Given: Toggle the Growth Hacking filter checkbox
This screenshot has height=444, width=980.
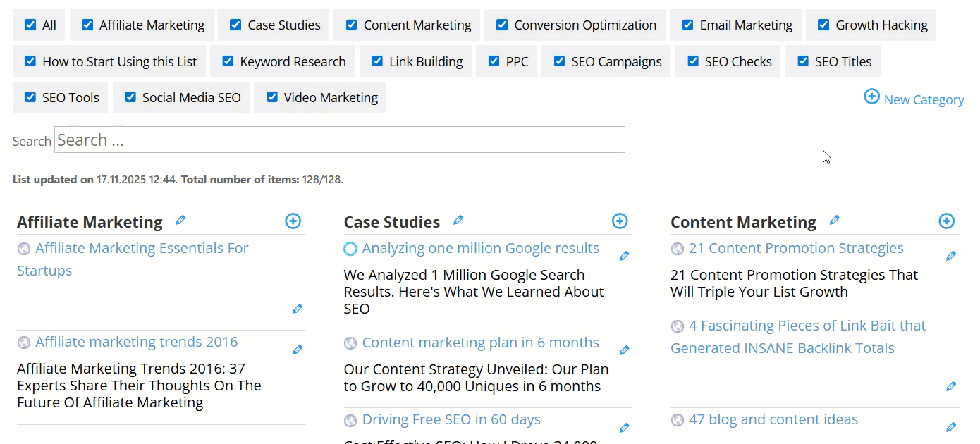Looking at the screenshot, I should click(x=823, y=25).
